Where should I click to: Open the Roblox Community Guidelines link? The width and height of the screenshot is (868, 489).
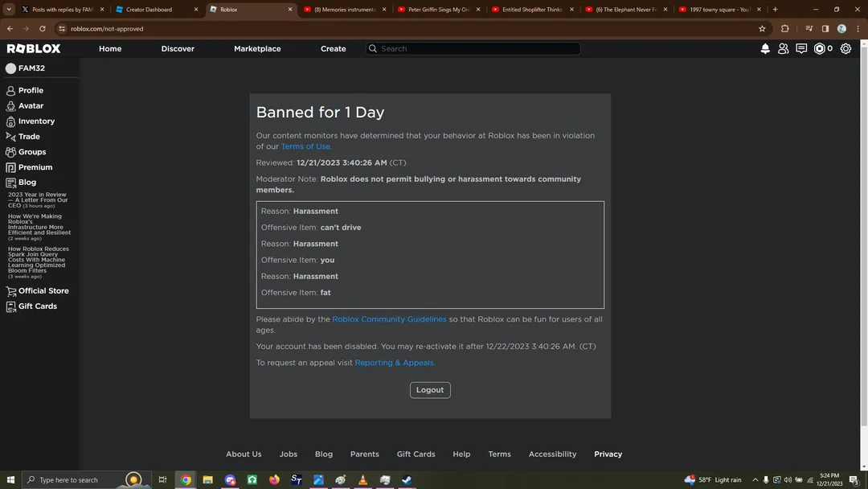(389, 318)
